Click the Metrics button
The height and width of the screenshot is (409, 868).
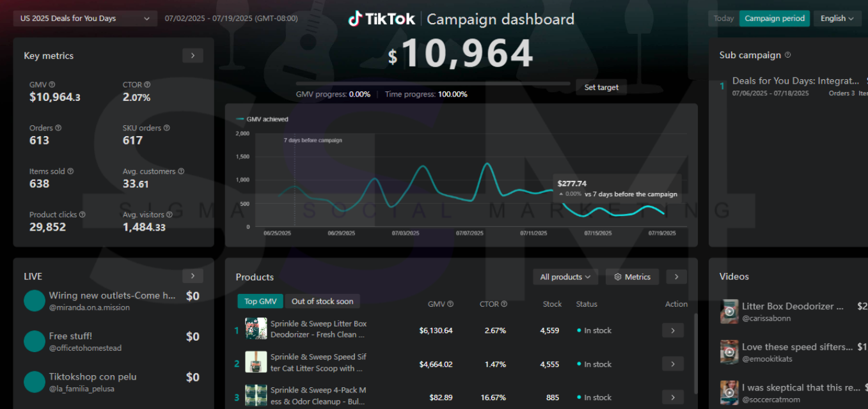[x=632, y=277]
